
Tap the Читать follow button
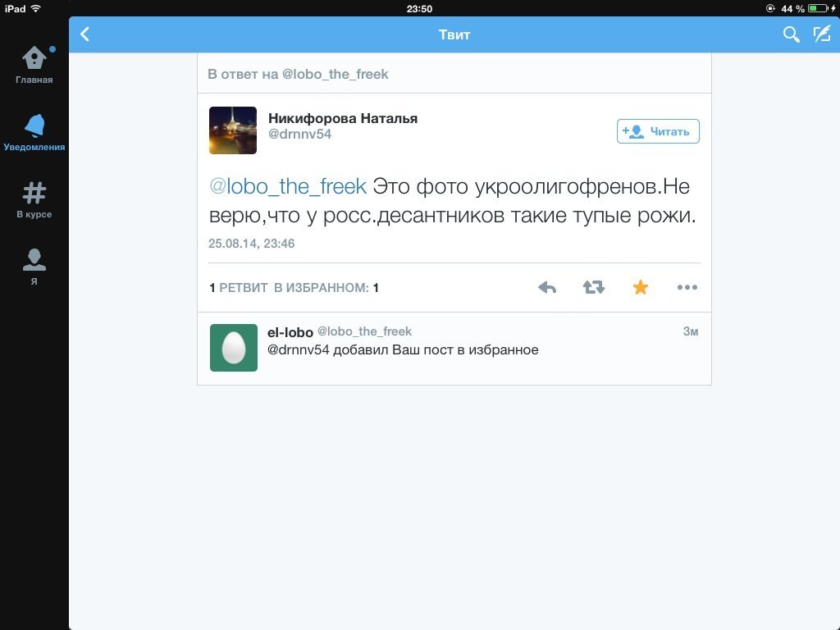[x=658, y=131]
